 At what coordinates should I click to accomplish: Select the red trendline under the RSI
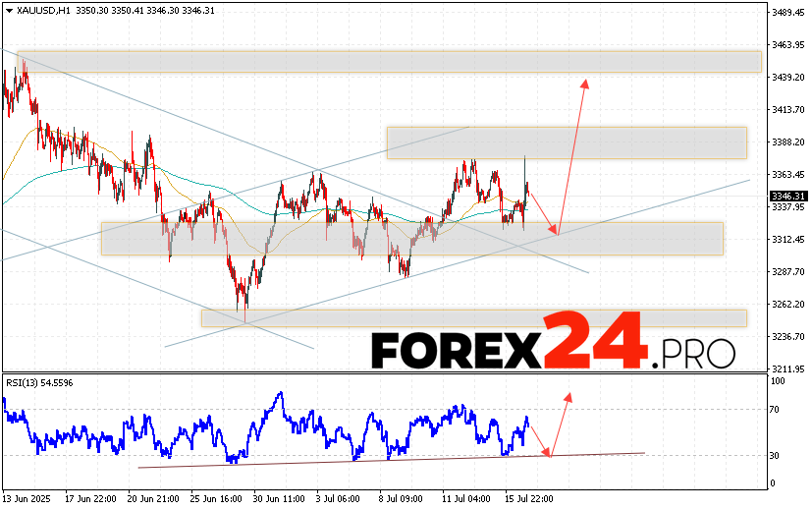point(393,460)
